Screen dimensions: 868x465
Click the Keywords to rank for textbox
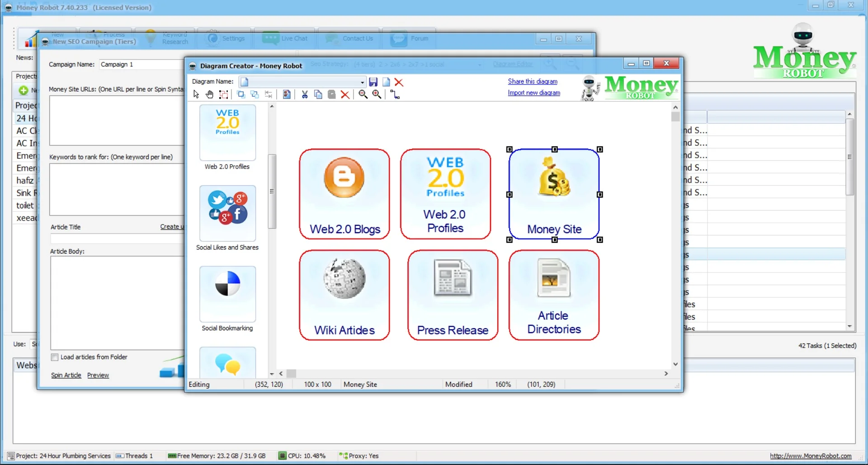click(117, 189)
